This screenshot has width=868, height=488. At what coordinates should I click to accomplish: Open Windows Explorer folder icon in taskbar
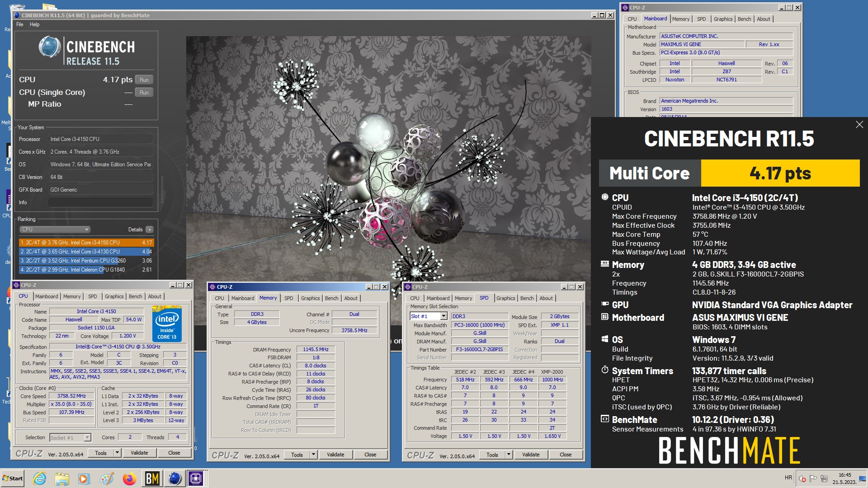pyautogui.click(x=62, y=479)
